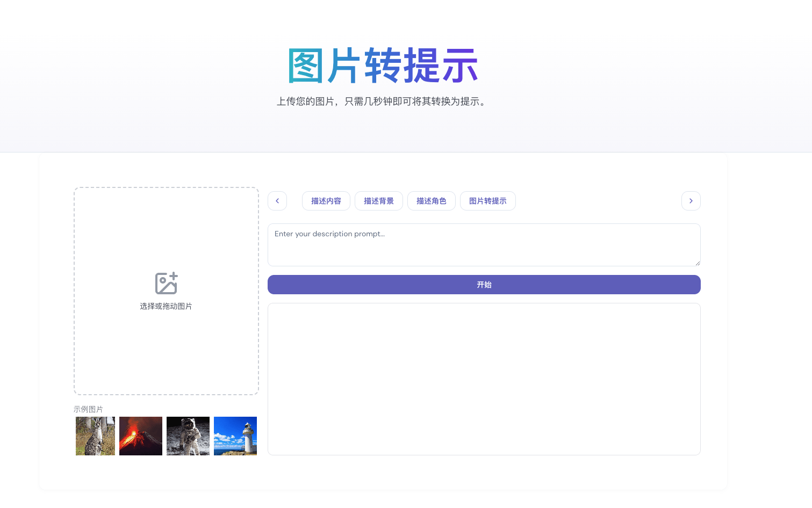Click the 示例图片 label

(88, 409)
